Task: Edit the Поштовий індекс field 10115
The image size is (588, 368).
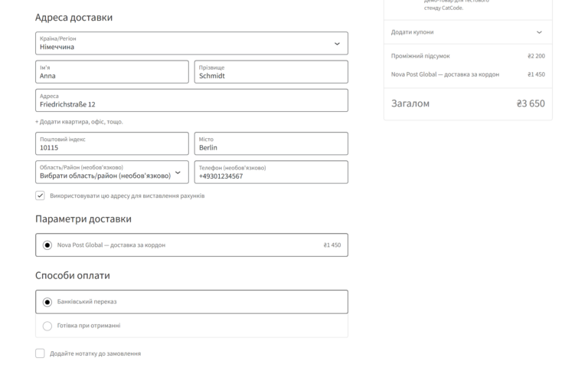Action: click(112, 143)
